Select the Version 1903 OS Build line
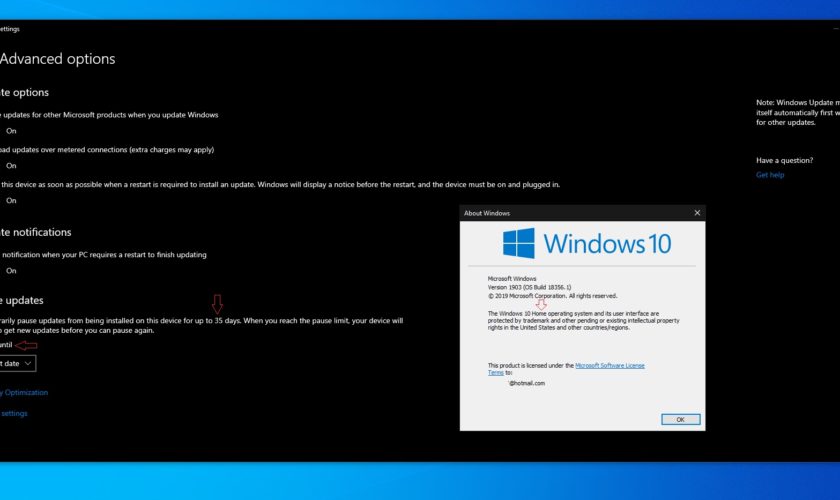The image size is (840, 500). 529,287
